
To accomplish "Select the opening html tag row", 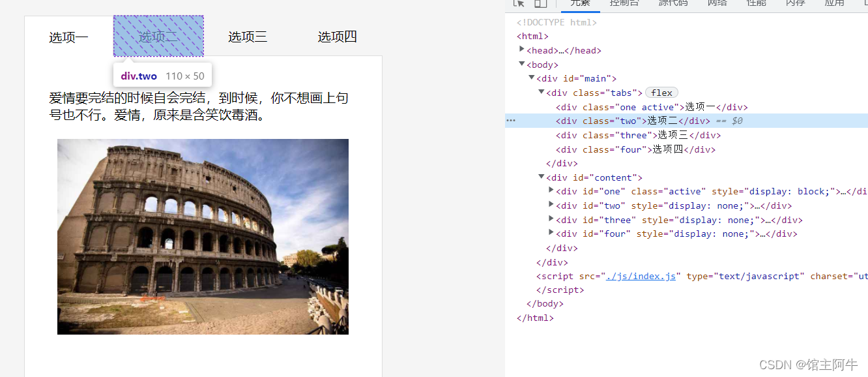I will point(532,37).
